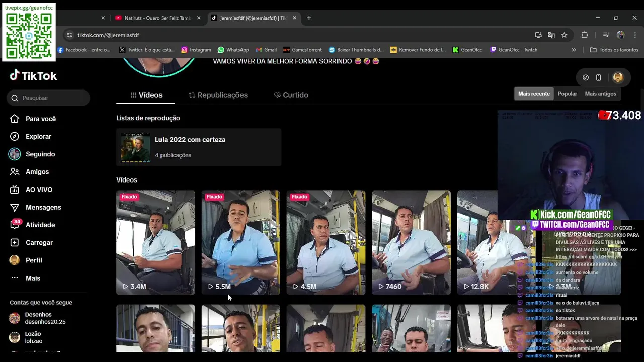
Task: Click search magnifier icon in Pesquisar
Action: pyautogui.click(x=15, y=98)
